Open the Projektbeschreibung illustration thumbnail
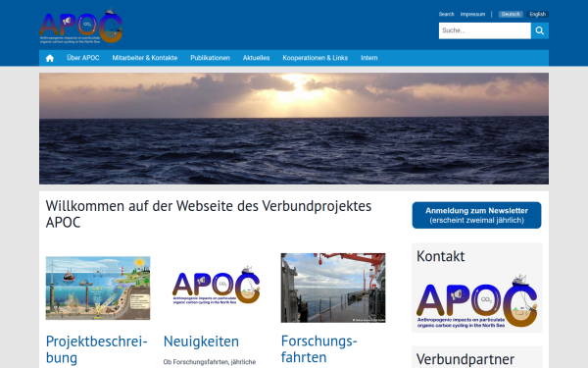 click(x=98, y=288)
